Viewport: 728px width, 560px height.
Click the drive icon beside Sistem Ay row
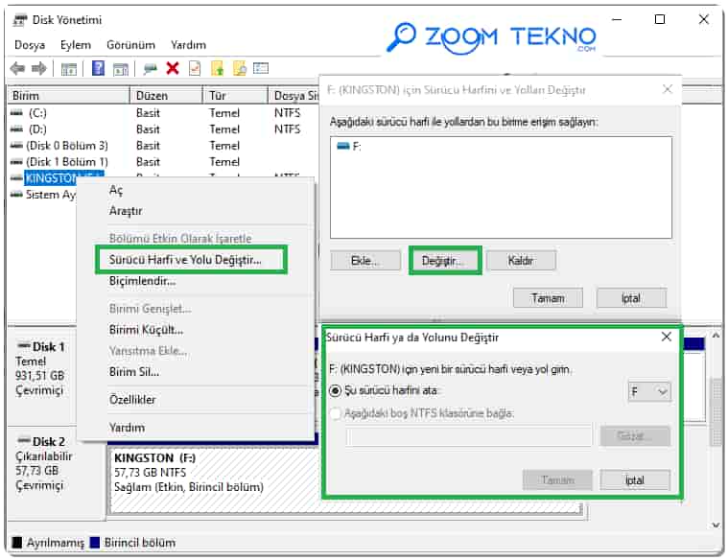click(x=16, y=195)
